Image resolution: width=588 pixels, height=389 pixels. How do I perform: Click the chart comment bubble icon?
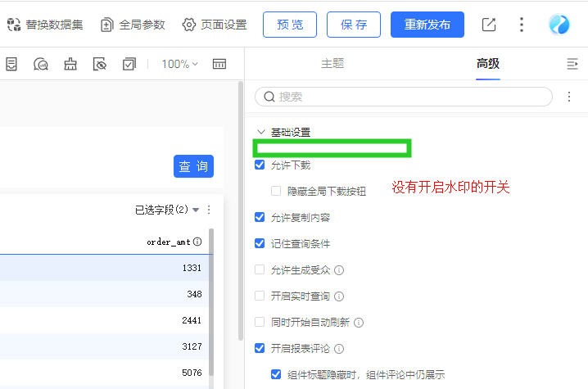40,64
